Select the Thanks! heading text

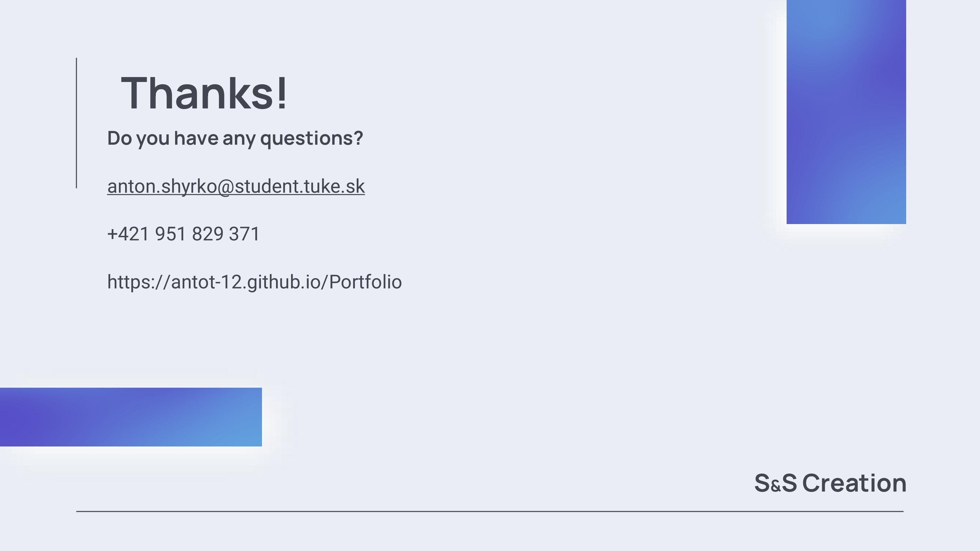(204, 93)
